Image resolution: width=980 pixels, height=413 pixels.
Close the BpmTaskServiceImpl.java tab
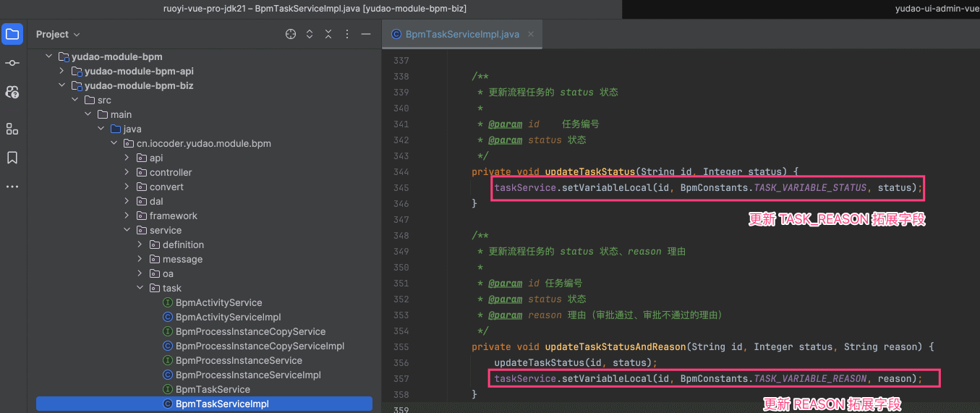(x=531, y=34)
